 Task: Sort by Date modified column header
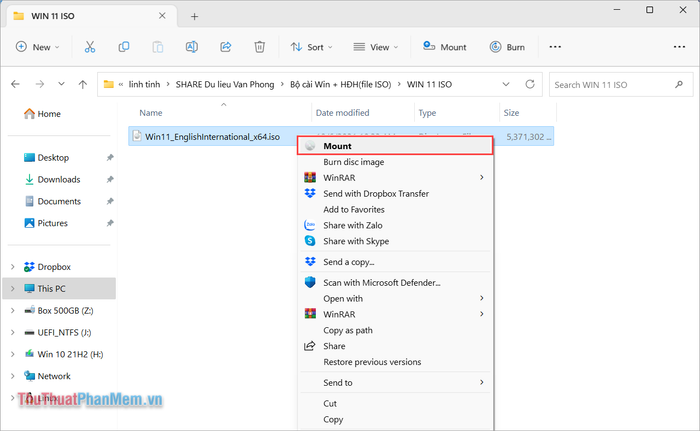pos(342,113)
